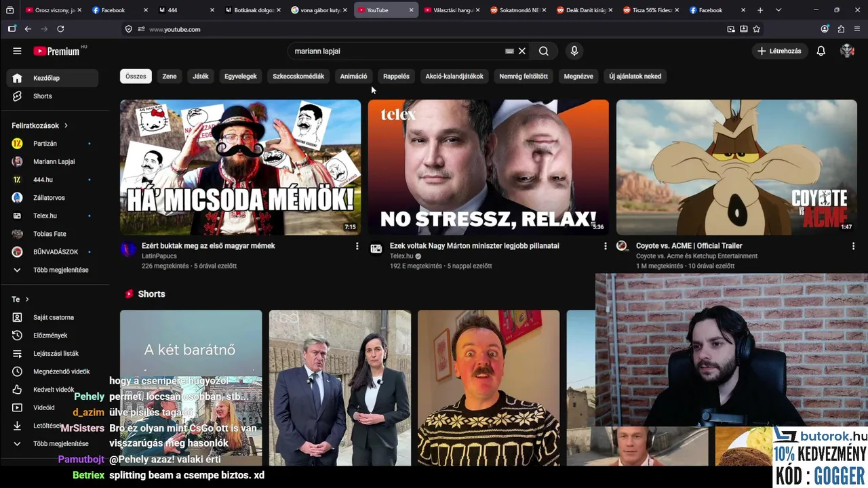Open Megnézendő videók

[53, 371]
